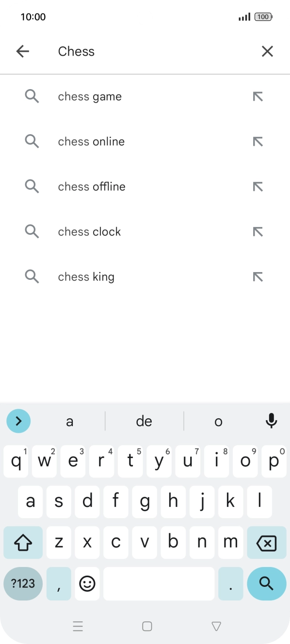Choose the 'chess clock' suggestion

pos(89,231)
